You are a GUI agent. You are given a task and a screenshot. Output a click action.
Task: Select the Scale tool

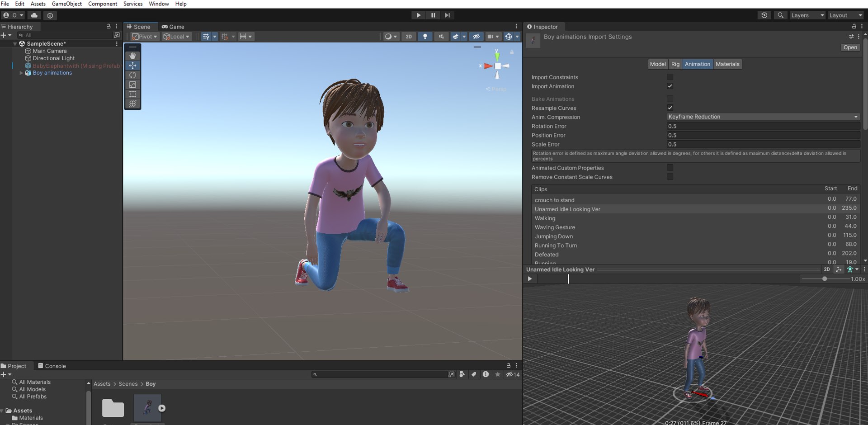point(132,85)
